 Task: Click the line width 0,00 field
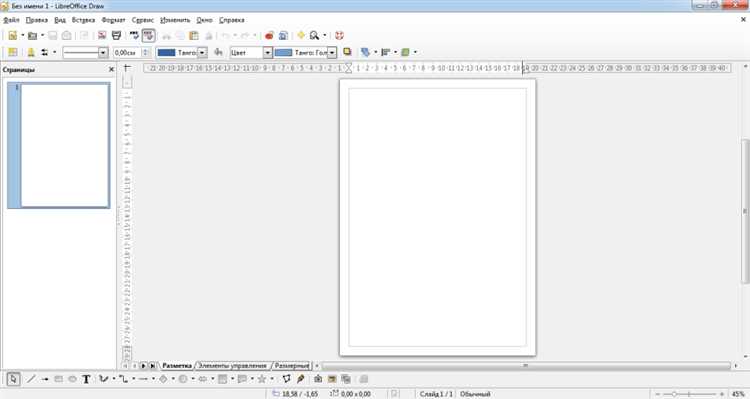(128, 53)
